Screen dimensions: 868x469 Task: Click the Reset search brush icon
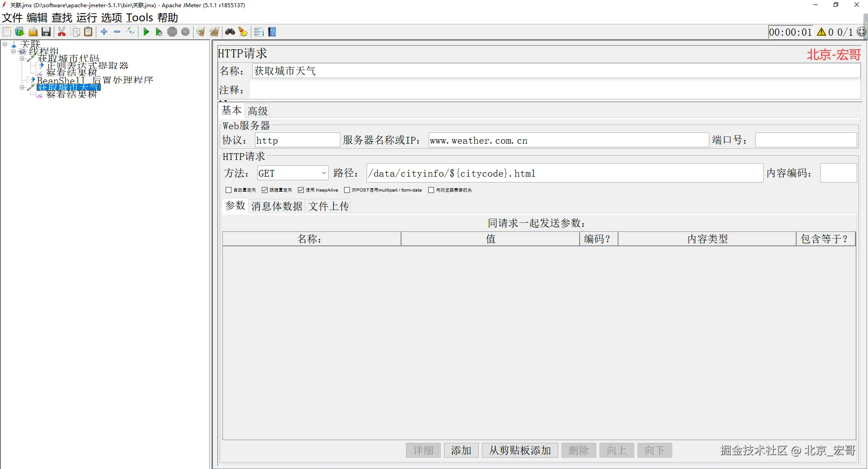coord(243,32)
